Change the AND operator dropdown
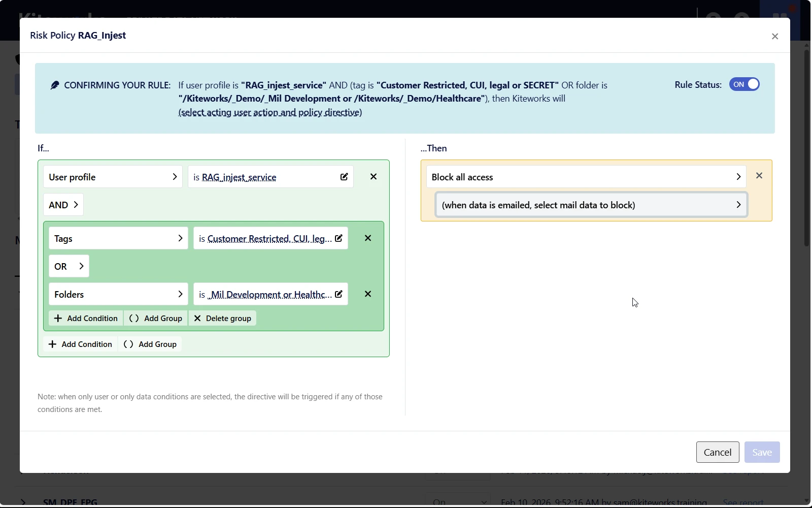Screen dimensions: 812x508 [63, 205]
